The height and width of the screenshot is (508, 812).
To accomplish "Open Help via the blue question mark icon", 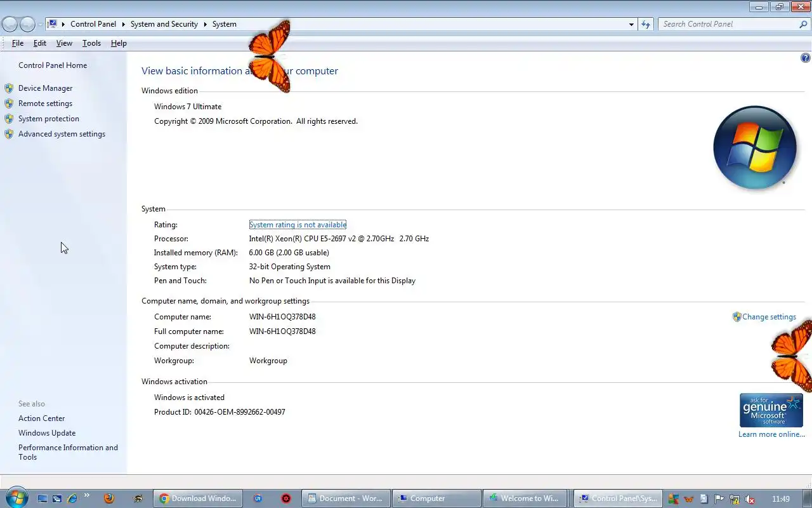I will [x=806, y=58].
